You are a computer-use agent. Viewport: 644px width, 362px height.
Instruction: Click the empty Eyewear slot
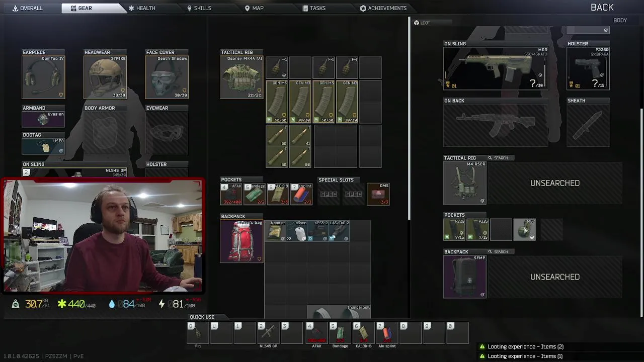pos(167,133)
